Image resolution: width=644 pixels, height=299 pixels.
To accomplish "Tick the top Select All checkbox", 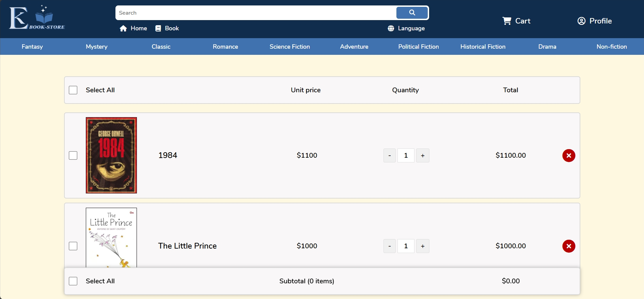I will coord(73,90).
